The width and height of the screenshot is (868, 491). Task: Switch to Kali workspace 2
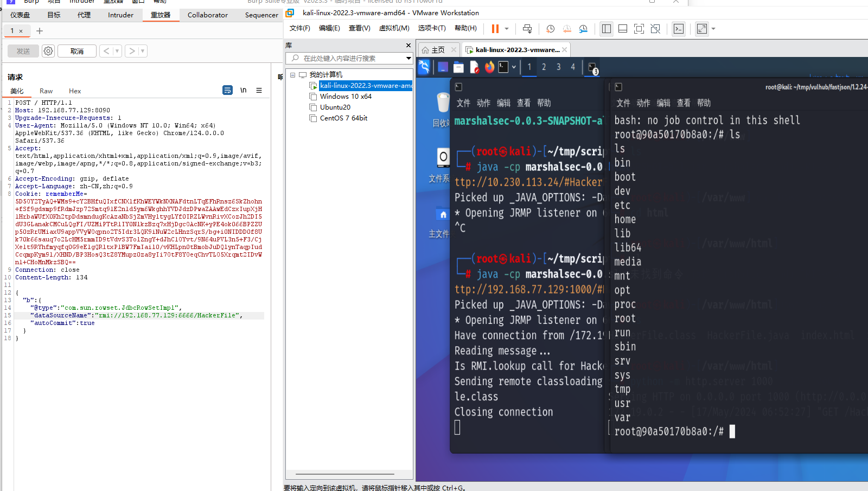(x=544, y=67)
